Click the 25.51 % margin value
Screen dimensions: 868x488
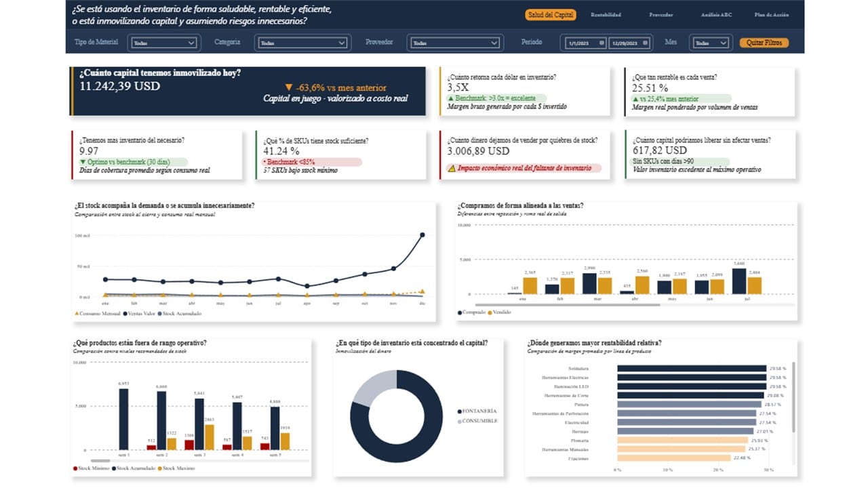[650, 87]
